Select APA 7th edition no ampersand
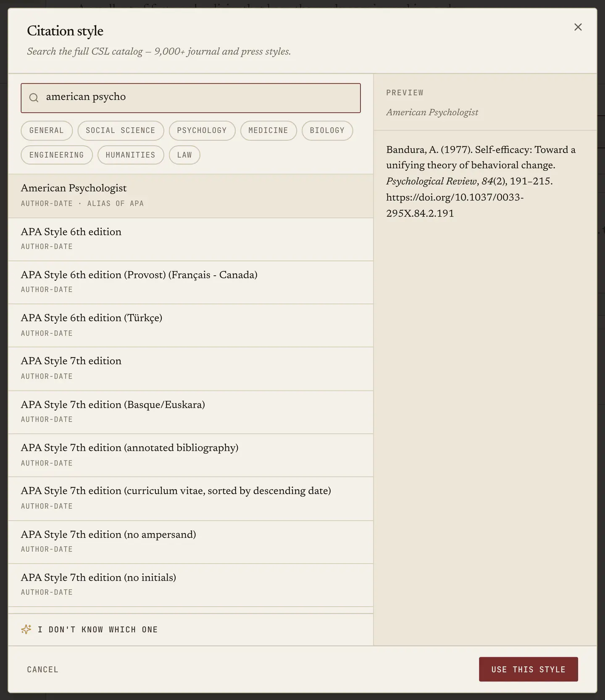The width and height of the screenshot is (605, 700). 191,542
